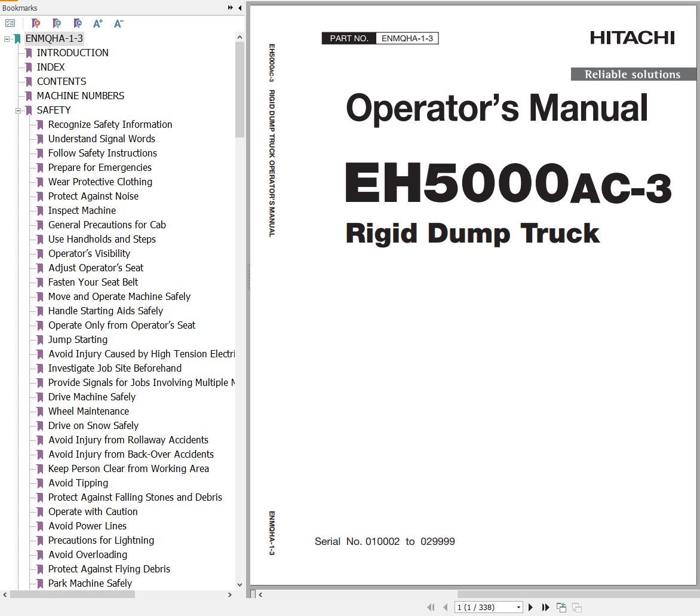This screenshot has width=700, height=616.
Task: Go to Understand Signal Words bookmark
Action: 102,139
